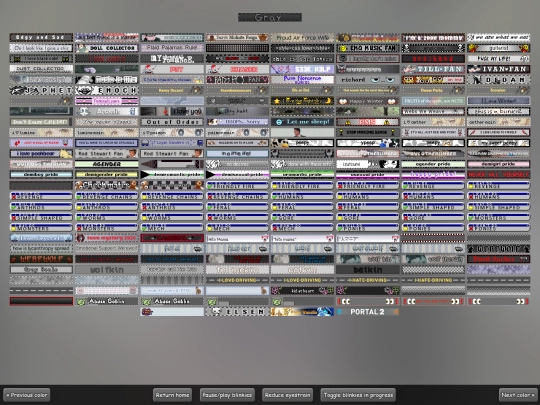The image size is (540, 405).
Task: Select the TILL FAN blinkie
Action: [x=433, y=69]
